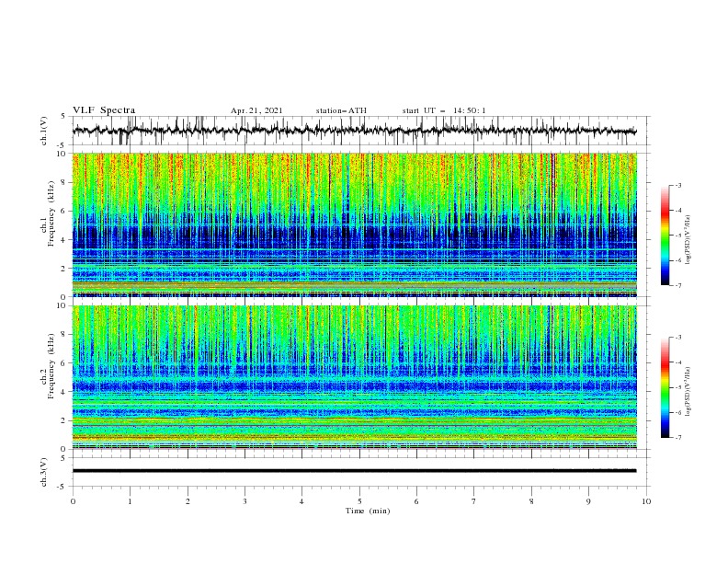Click the time-axis tick label "4"
Viewport: 728px width, 563px height.
(x=301, y=501)
